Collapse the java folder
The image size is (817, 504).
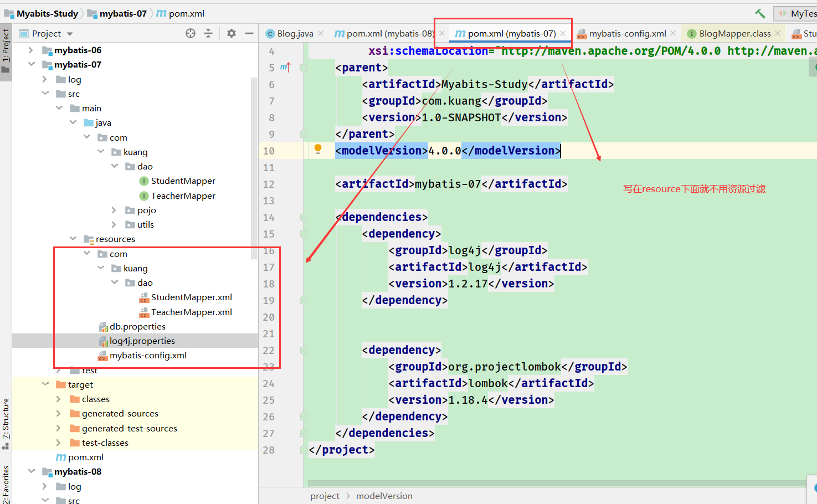(x=73, y=122)
